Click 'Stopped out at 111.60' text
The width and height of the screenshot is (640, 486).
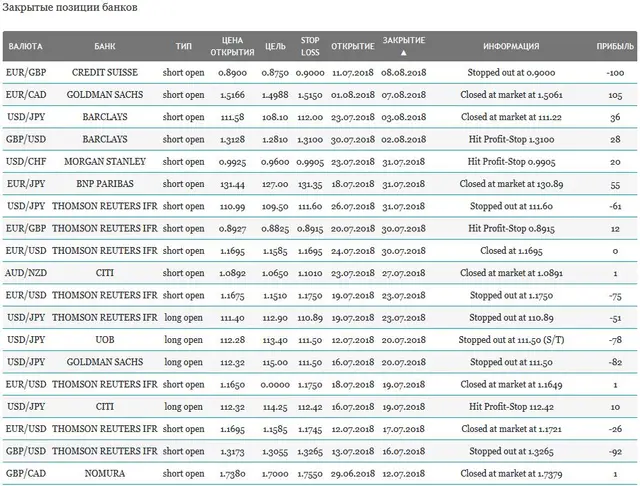(x=511, y=206)
